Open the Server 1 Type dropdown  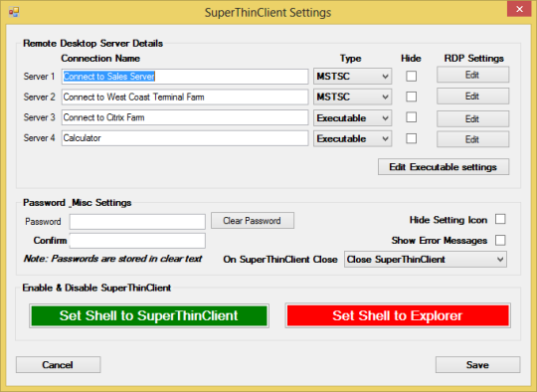352,76
